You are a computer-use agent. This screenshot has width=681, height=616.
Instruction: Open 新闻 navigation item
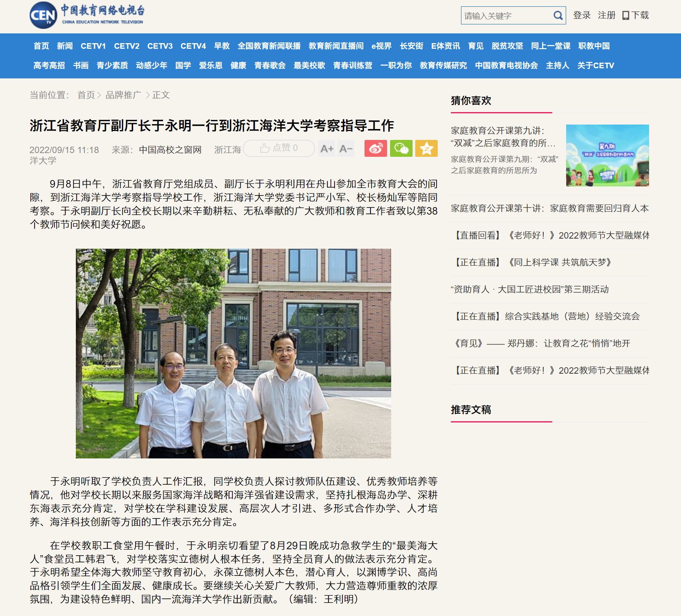click(65, 46)
